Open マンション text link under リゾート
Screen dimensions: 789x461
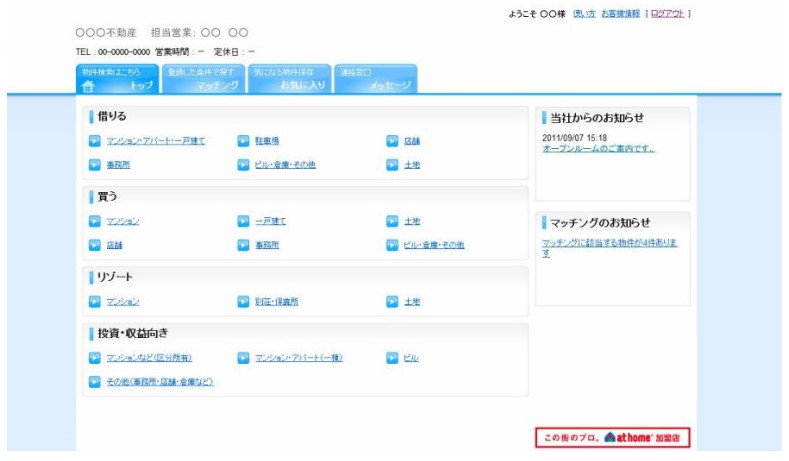coord(123,301)
